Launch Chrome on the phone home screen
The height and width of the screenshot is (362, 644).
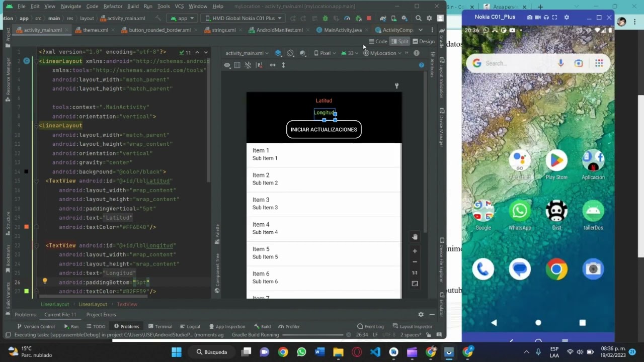pos(556,269)
